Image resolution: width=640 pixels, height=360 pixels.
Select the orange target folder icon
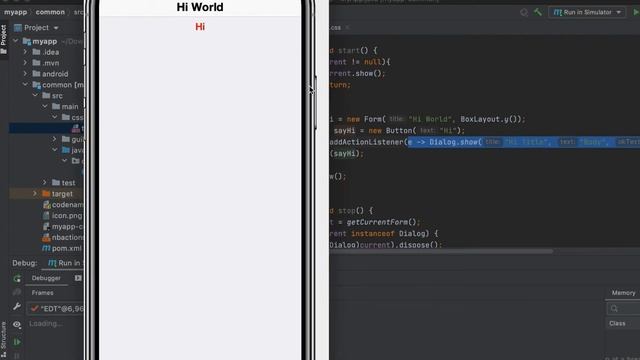46,194
